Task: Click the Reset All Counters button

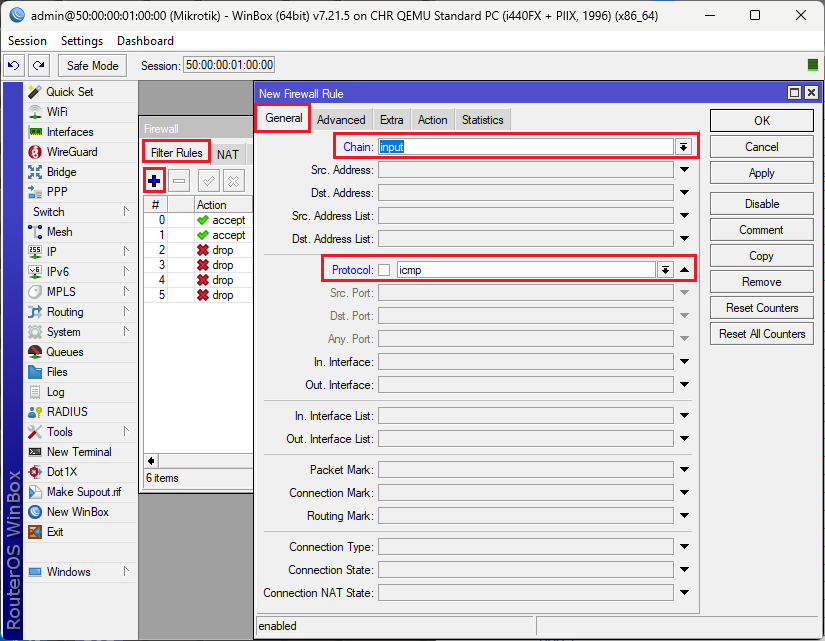Action: pyautogui.click(x=761, y=334)
